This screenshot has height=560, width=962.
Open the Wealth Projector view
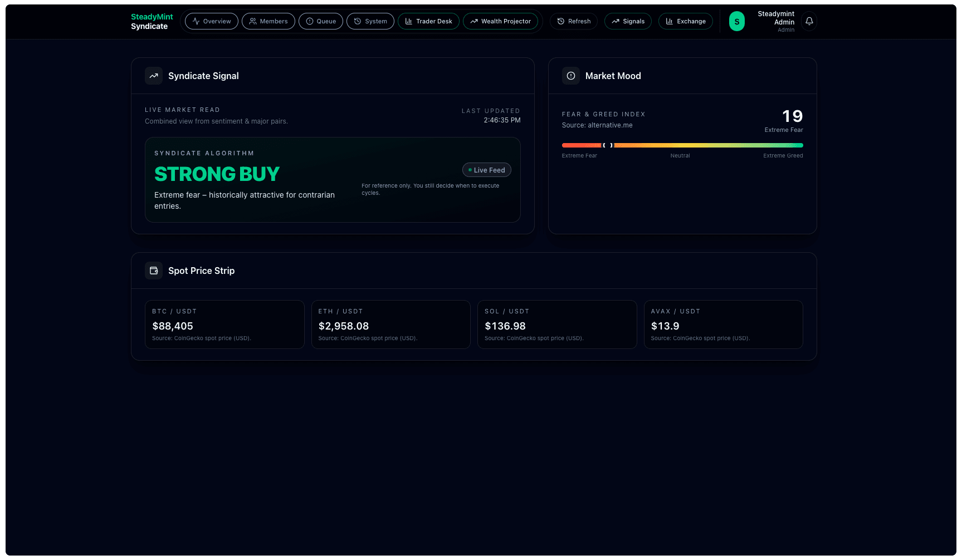[500, 21]
